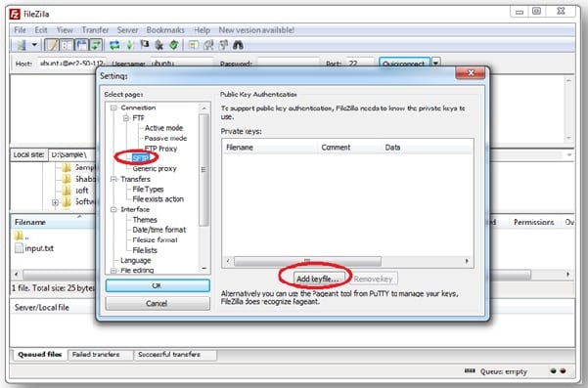Select Themes settings page
This screenshot has height=388, width=588.
[145, 220]
